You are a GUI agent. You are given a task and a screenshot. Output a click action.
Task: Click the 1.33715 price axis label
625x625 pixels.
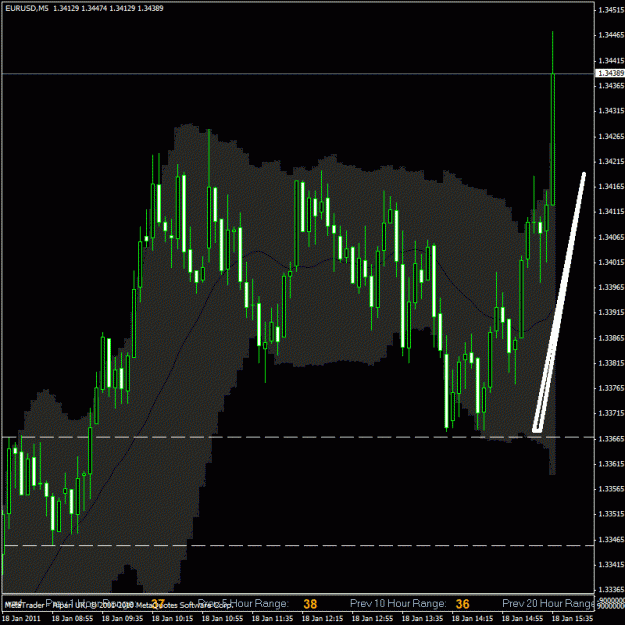611,414
